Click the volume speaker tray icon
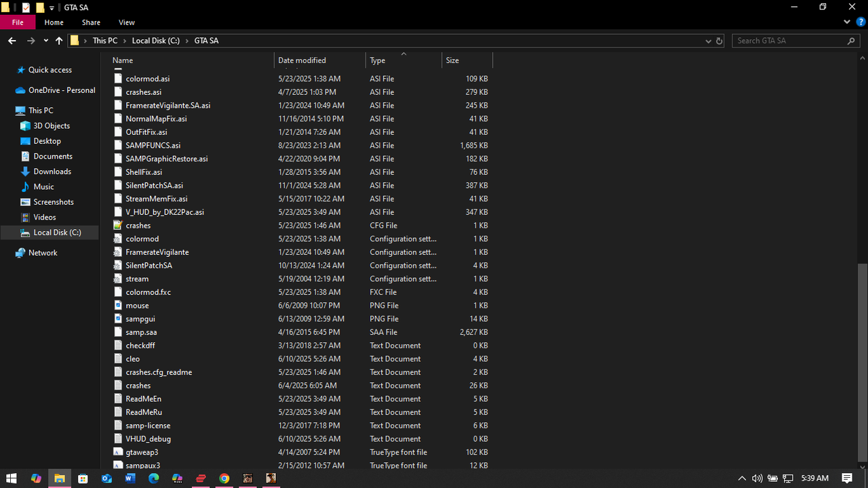 (x=757, y=479)
